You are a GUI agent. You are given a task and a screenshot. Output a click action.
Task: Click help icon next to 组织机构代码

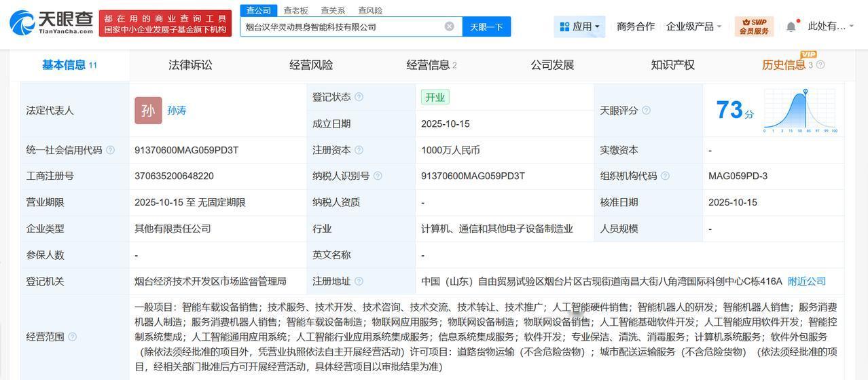tap(665, 176)
